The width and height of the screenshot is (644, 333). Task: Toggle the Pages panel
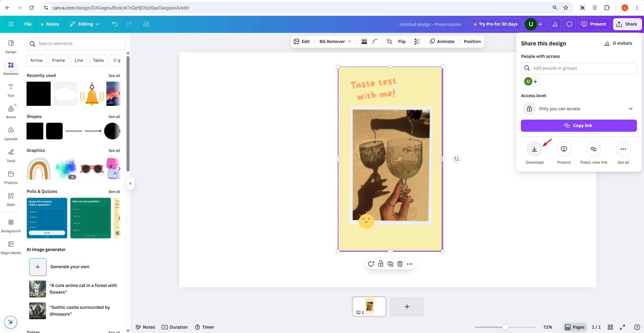(575, 327)
